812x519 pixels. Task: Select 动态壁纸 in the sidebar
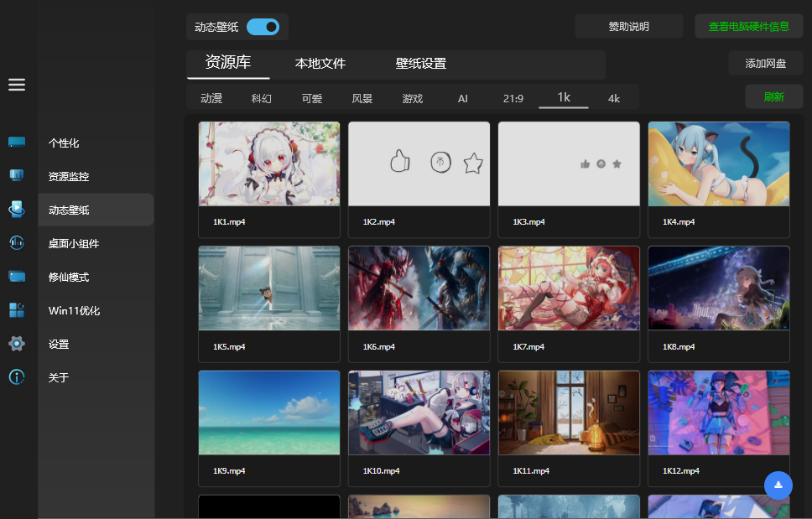[x=96, y=210]
